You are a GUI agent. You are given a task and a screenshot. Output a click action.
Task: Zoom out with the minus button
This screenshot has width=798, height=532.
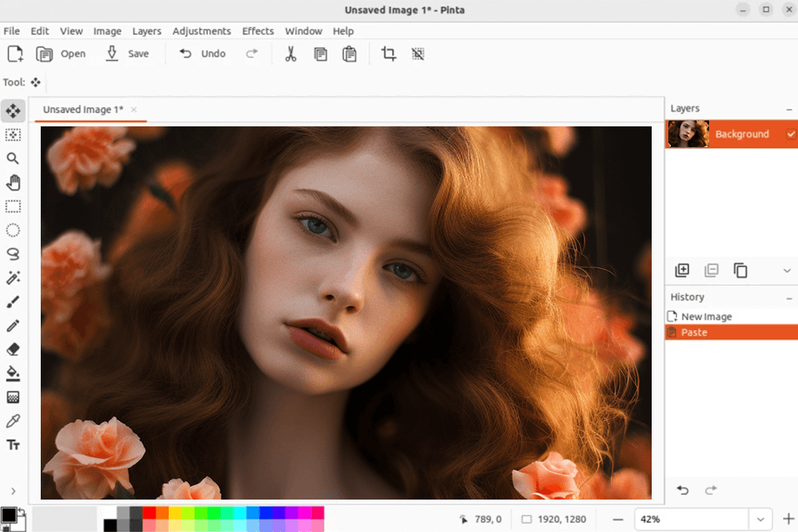click(618, 520)
